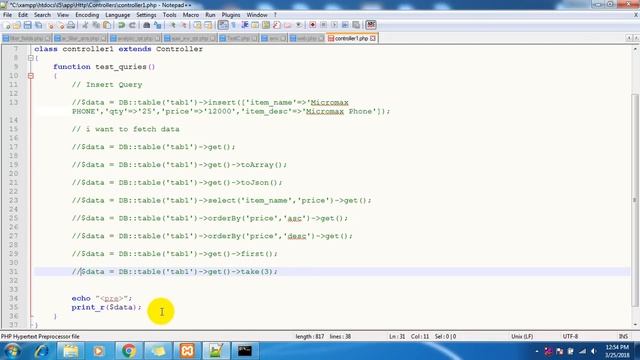Toggle synchronized vertical scrolling
Viewport: 640px width, 360px height.
198,25
